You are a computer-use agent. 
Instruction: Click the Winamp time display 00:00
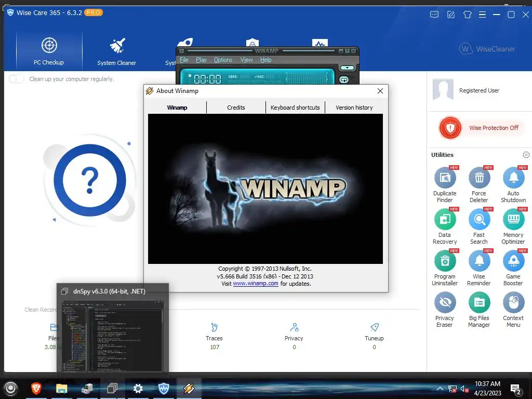pos(207,79)
